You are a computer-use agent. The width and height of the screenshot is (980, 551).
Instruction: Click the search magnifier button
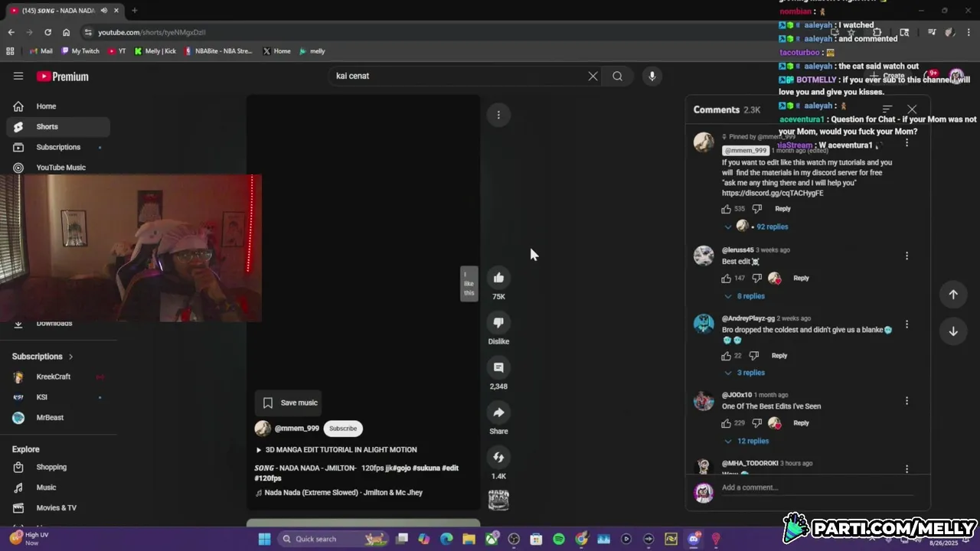tap(617, 76)
